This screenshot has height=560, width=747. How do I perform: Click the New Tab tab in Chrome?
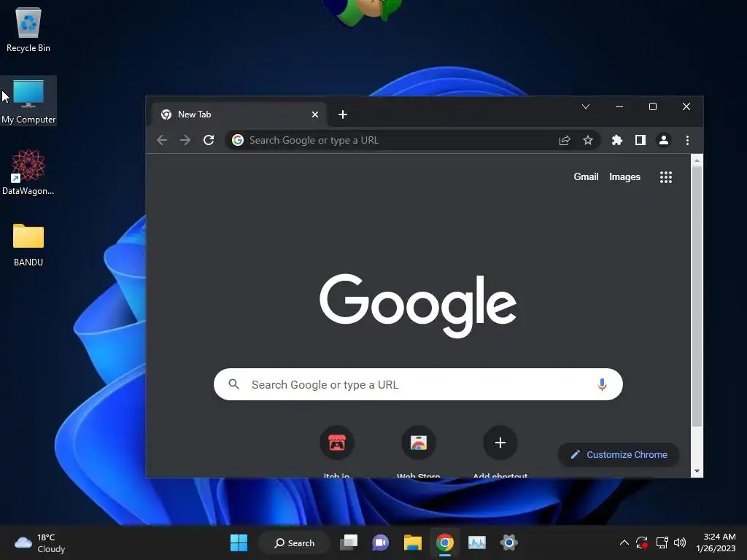point(239,114)
